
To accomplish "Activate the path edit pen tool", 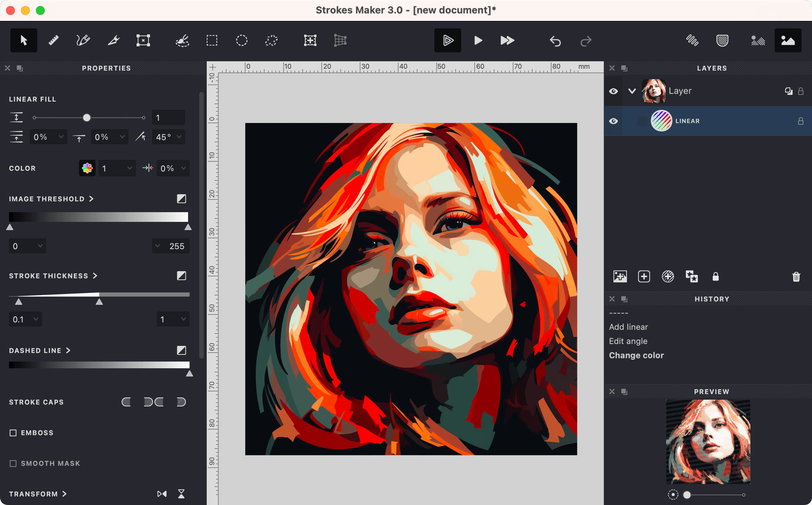I will coord(83,40).
